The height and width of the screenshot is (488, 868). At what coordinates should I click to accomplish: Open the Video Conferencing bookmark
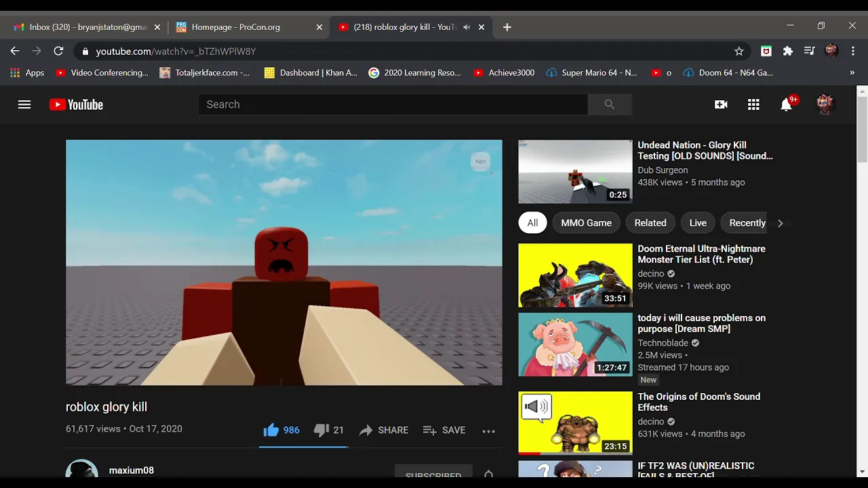click(102, 73)
